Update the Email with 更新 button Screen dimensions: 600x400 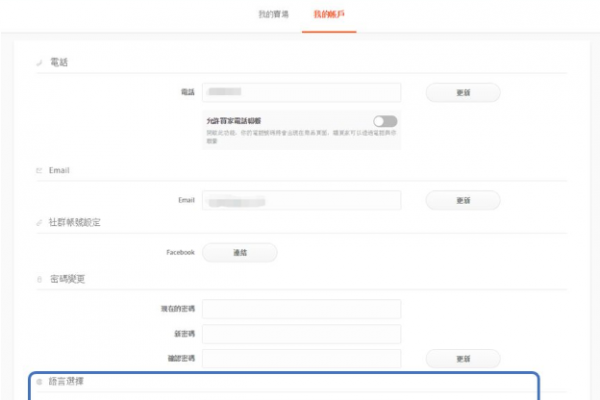click(x=463, y=200)
